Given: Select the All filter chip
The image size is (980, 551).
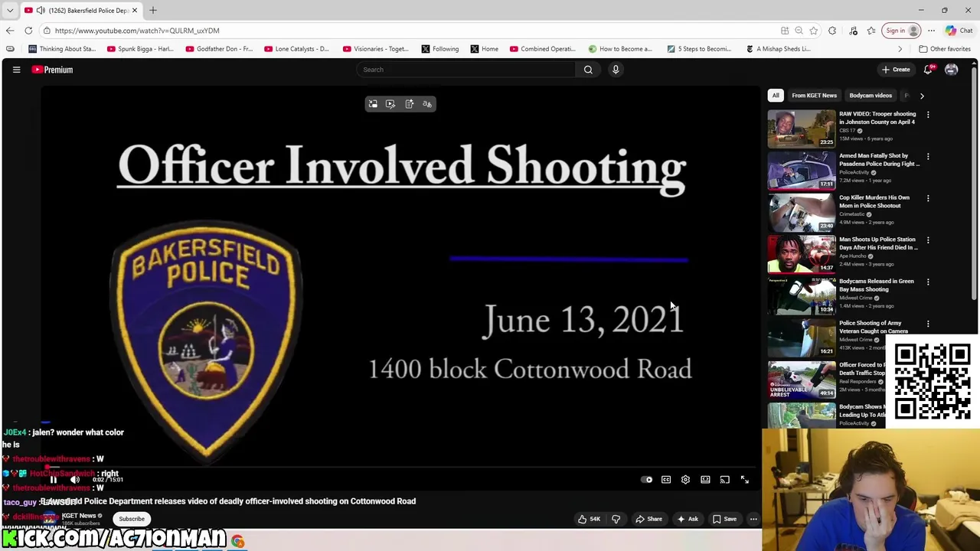Looking at the screenshot, I should (x=776, y=96).
